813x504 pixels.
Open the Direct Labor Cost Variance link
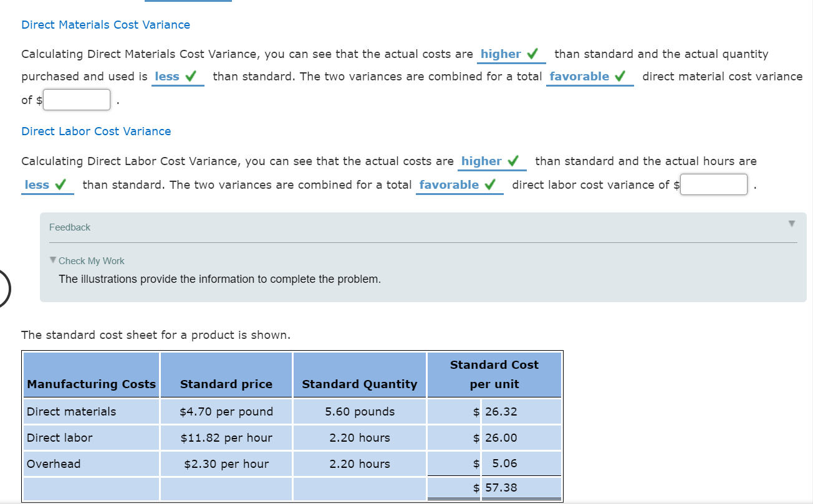pyautogui.click(x=96, y=131)
